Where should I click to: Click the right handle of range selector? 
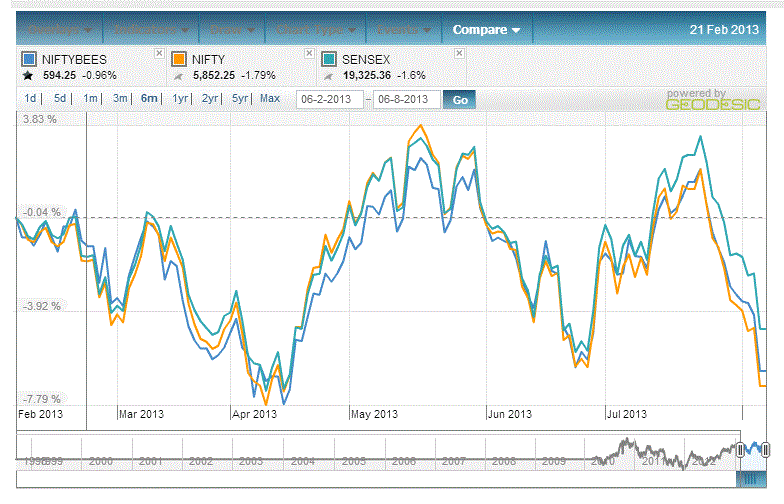(765, 450)
